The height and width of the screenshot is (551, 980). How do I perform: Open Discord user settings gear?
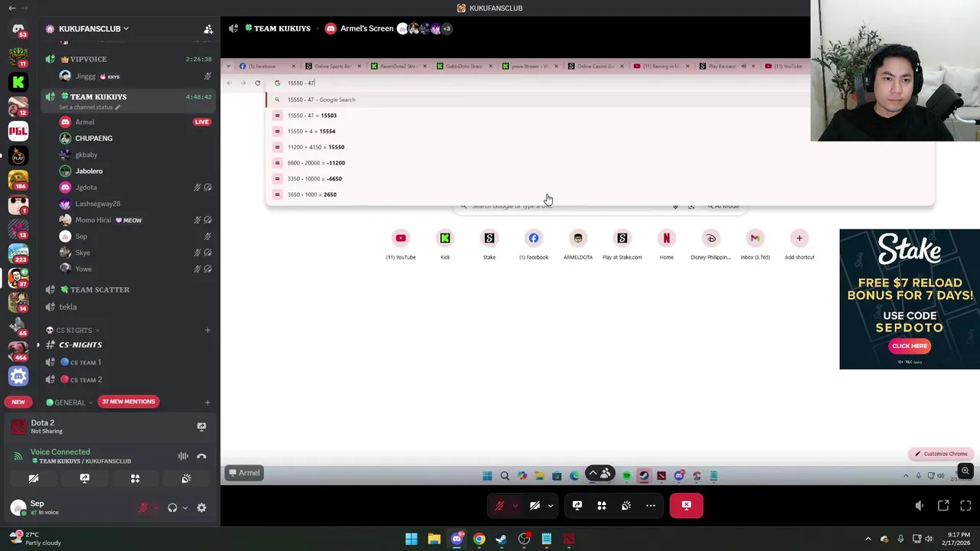pos(201,507)
